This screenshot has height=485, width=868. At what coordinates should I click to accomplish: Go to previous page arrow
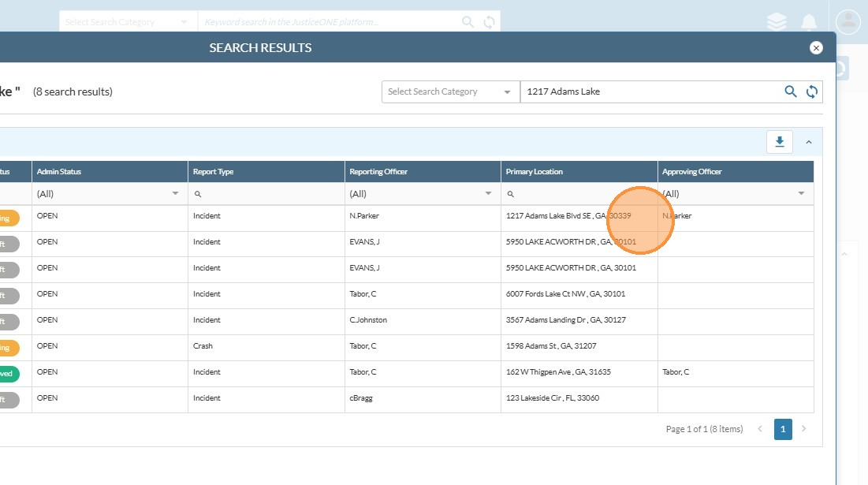pyautogui.click(x=760, y=428)
